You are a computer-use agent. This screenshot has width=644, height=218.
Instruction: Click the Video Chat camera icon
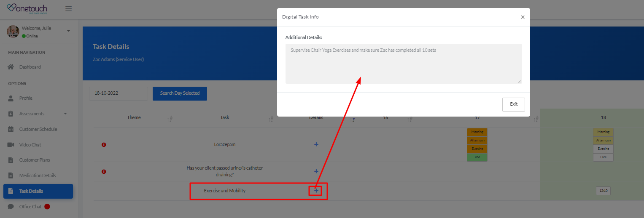[x=11, y=145]
